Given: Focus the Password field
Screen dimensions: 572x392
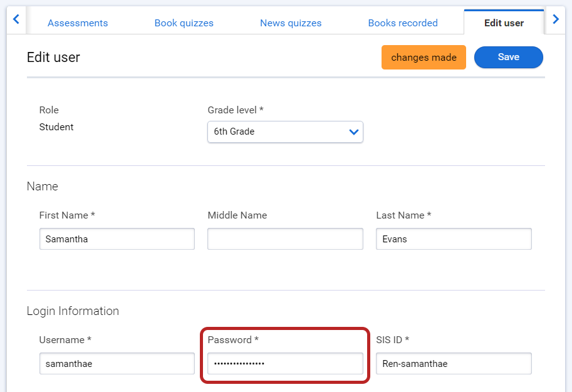Looking at the screenshot, I should pos(285,364).
